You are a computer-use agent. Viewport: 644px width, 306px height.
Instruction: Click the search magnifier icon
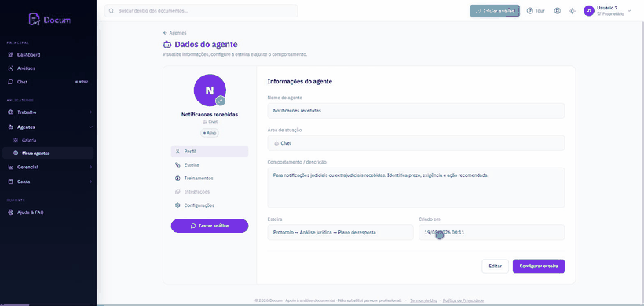112,11
